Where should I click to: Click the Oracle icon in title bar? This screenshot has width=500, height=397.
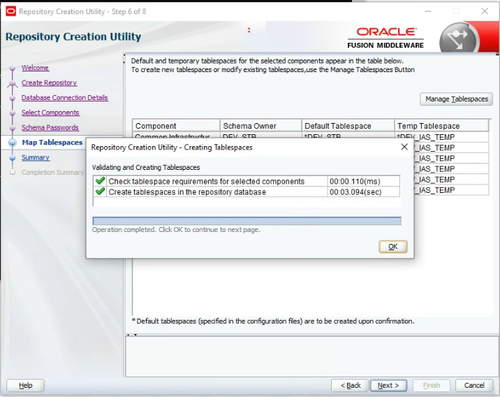click(11, 11)
